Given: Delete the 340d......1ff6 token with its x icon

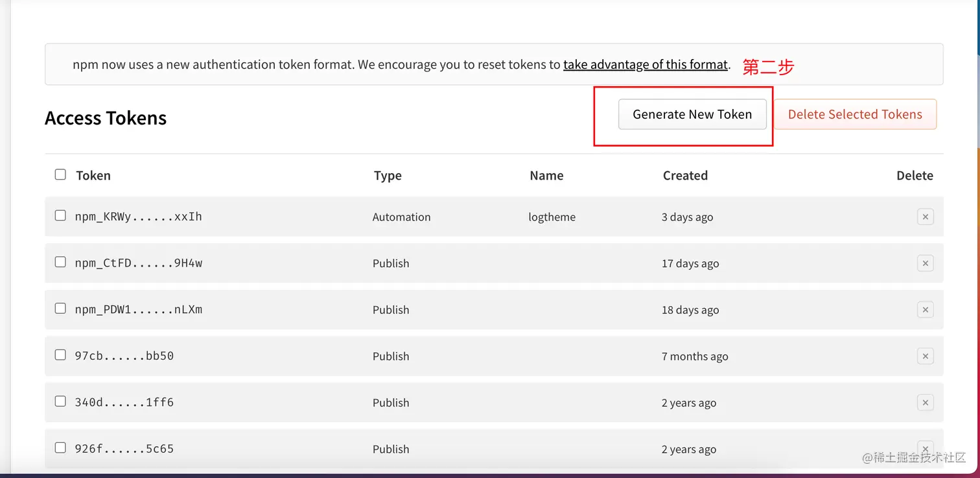Looking at the screenshot, I should click(x=925, y=403).
